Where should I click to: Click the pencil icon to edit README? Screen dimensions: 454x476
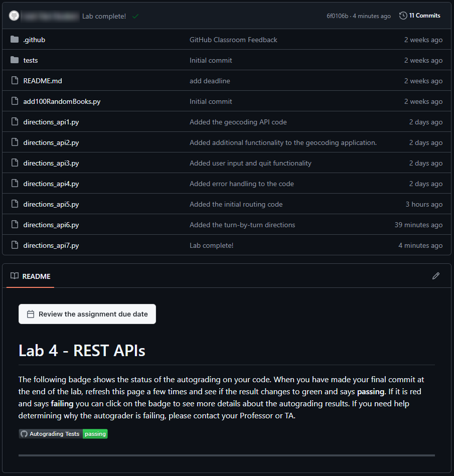[436, 276]
